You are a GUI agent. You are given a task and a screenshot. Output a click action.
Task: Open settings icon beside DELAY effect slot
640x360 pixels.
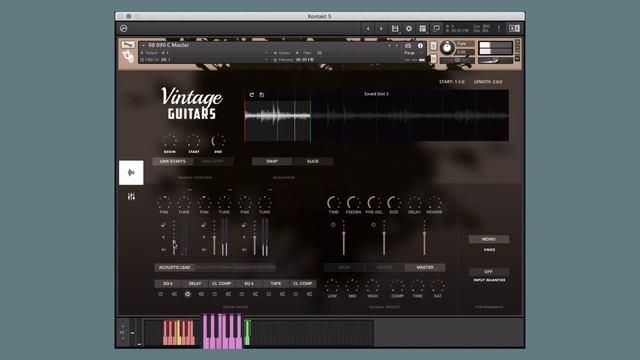[x=201, y=294]
